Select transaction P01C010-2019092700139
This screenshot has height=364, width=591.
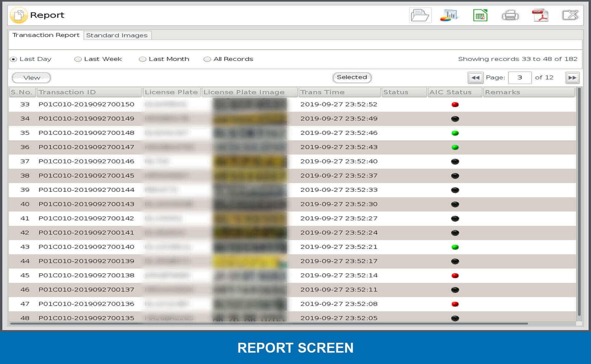[x=86, y=261]
